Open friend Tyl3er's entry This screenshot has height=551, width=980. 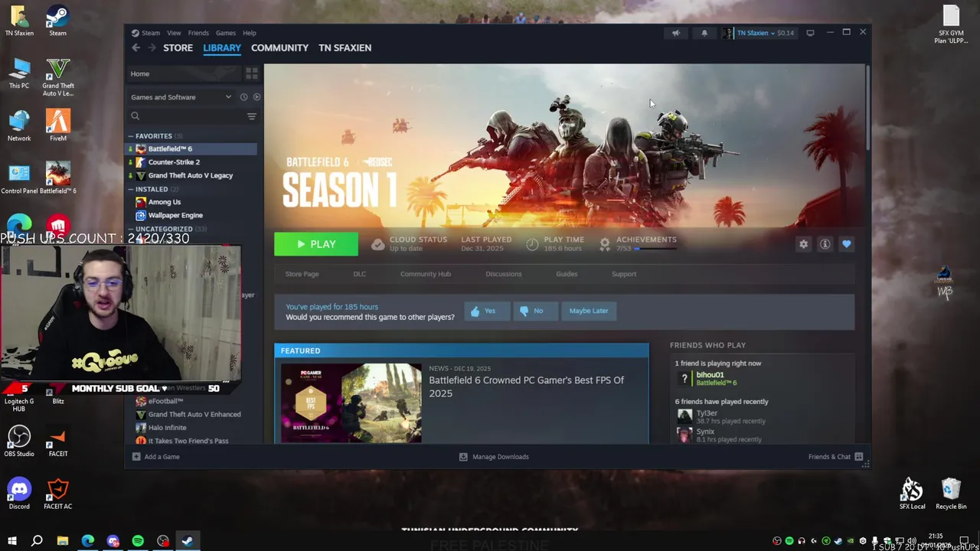720,416
